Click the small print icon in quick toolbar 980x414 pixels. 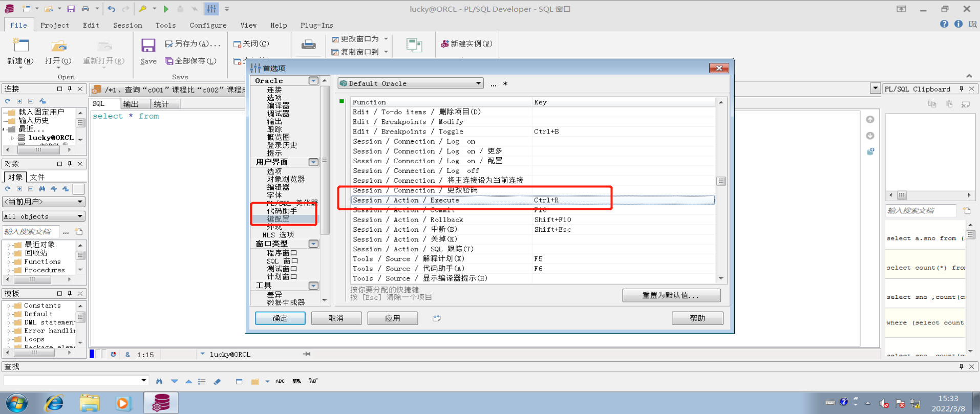tap(86, 9)
